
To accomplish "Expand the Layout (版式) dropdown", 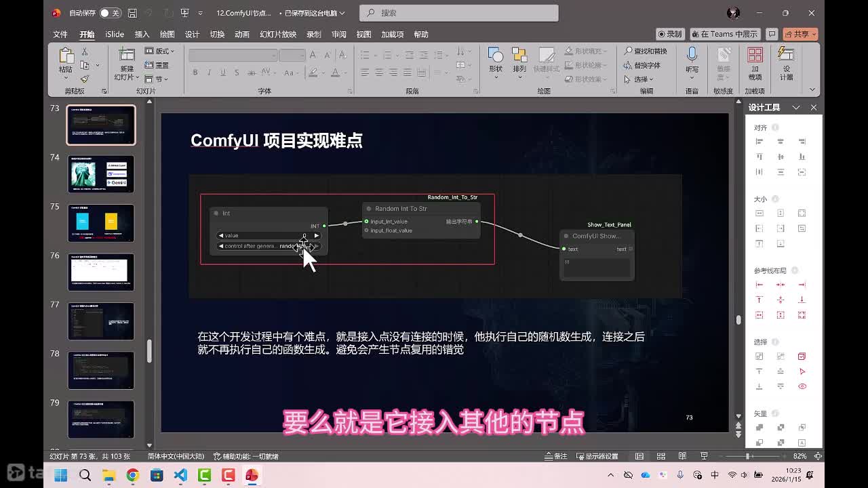I will [x=160, y=51].
